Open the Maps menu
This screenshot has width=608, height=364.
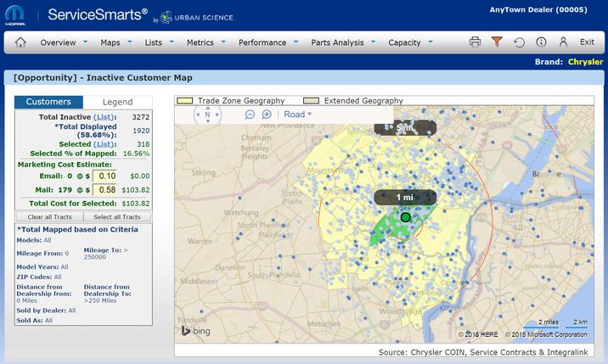click(x=110, y=42)
